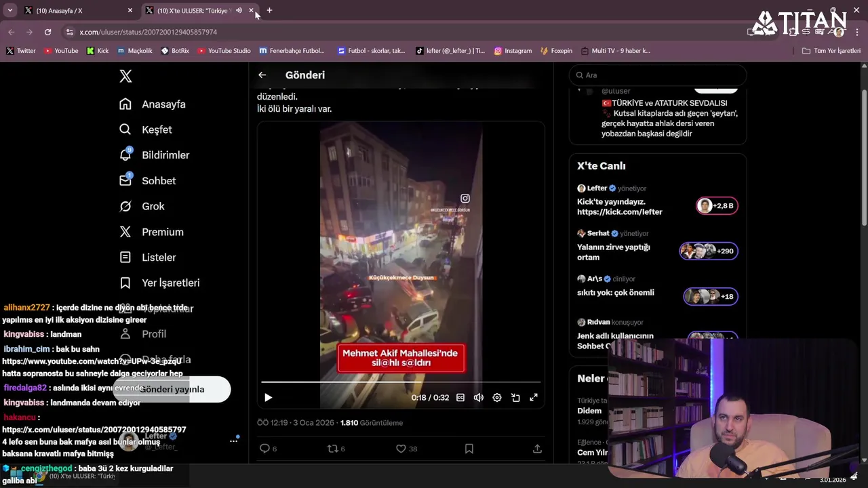This screenshot has width=868, height=488.
Task: Enable picture-in-picture for the video
Action: click(515, 398)
